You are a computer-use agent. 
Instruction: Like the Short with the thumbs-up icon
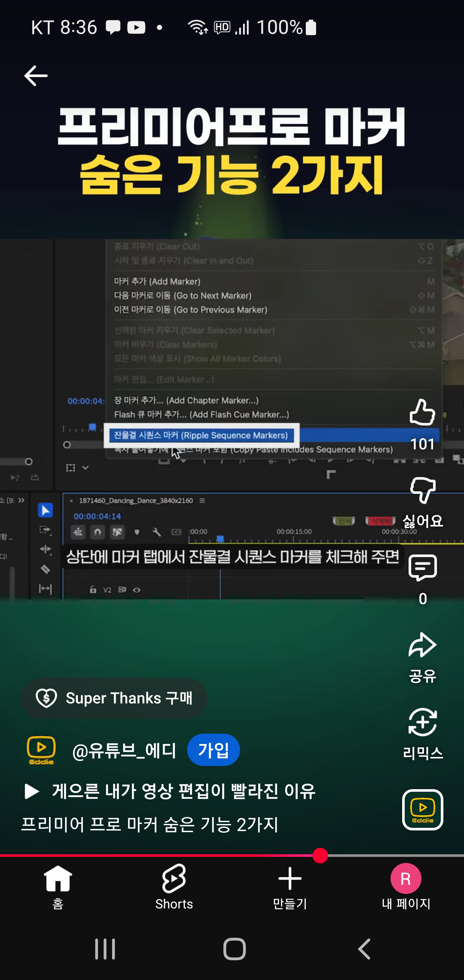[422, 412]
